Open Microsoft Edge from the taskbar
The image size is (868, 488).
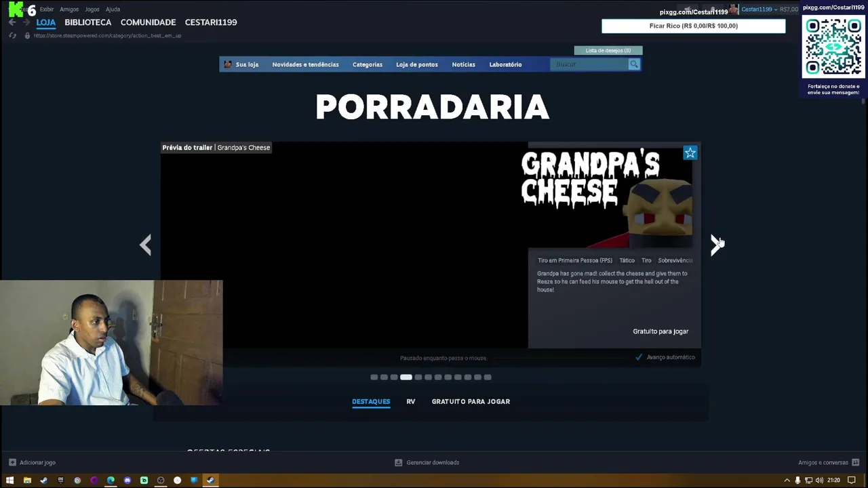[111, 481]
